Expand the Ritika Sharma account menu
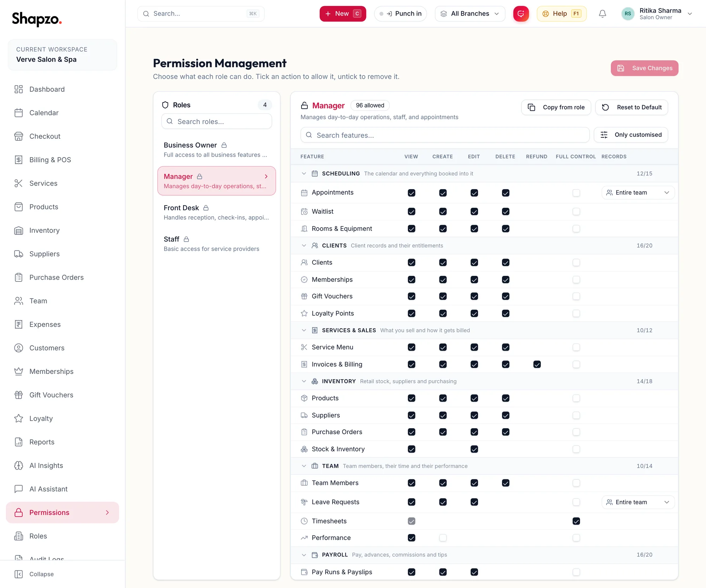This screenshot has height=588, width=706. pyautogui.click(x=690, y=14)
